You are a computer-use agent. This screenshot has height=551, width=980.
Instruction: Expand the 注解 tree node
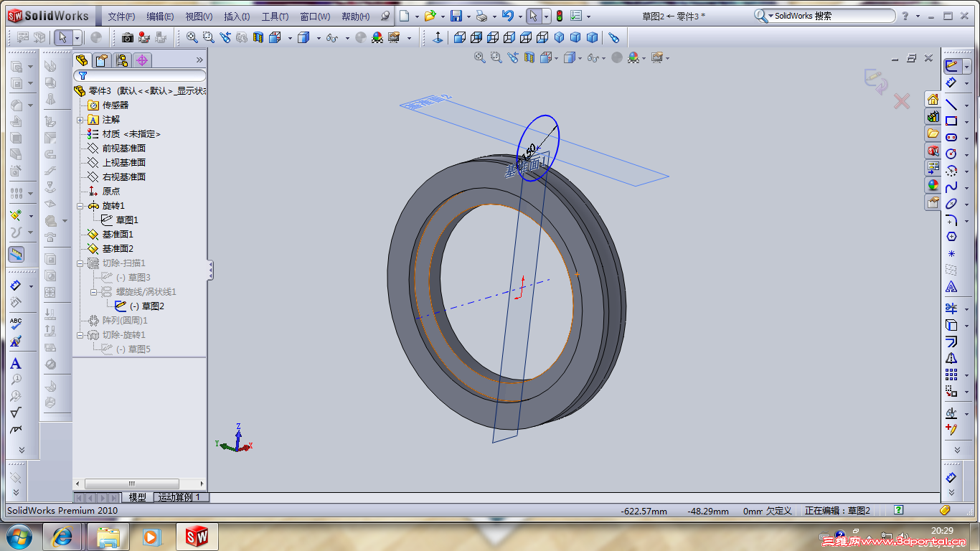[80, 120]
